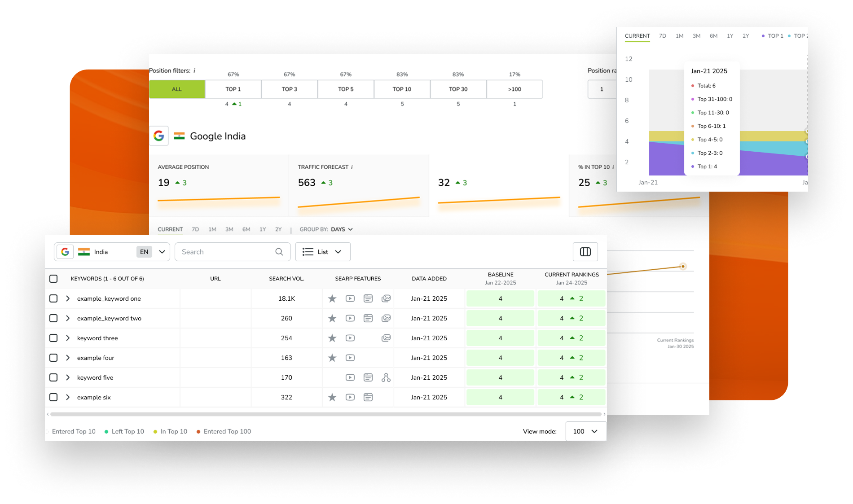Expand the example_keyword one row

(x=68, y=298)
